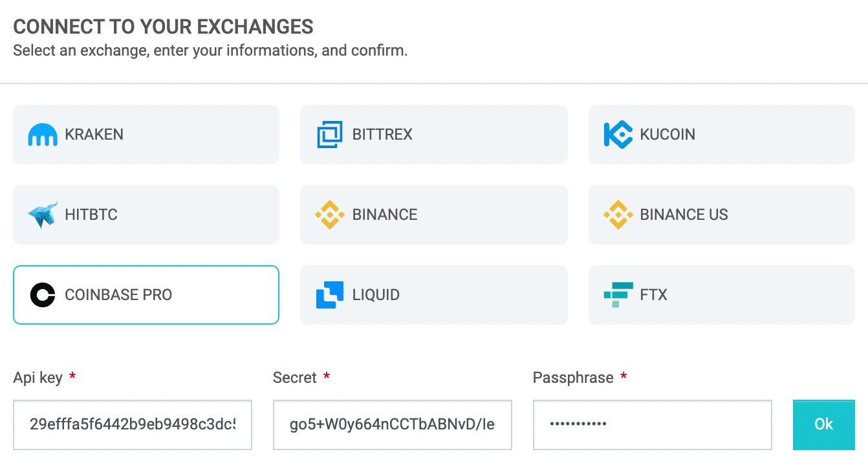The height and width of the screenshot is (476, 868).
Task: Select the LIQUID exchange label
Action: [x=376, y=295]
